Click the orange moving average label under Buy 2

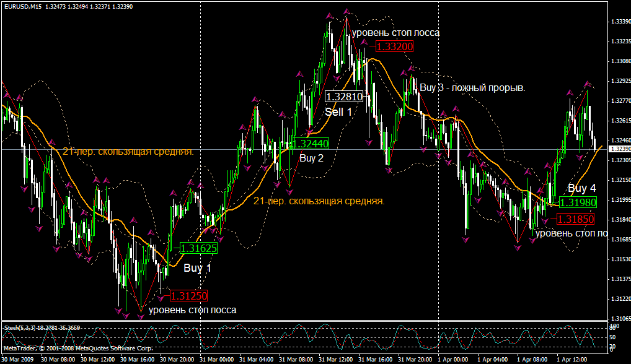coord(319,201)
